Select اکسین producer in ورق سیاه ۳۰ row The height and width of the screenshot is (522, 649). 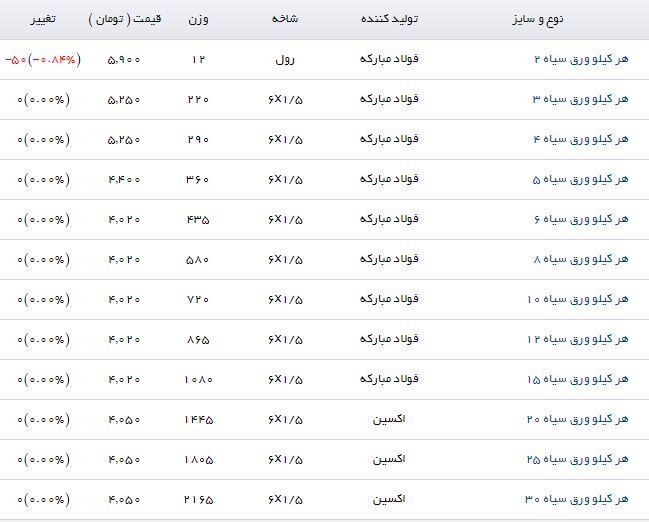click(x=389, y=499)
